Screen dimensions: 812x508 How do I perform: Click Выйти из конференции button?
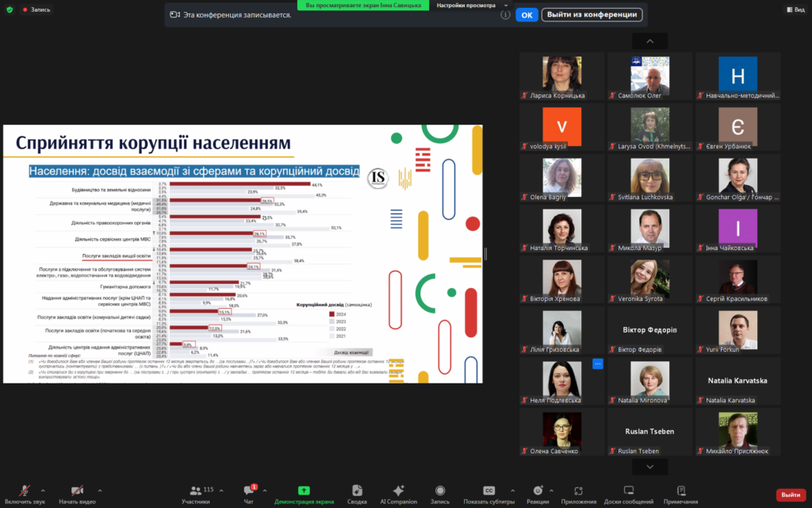[592, 15]
